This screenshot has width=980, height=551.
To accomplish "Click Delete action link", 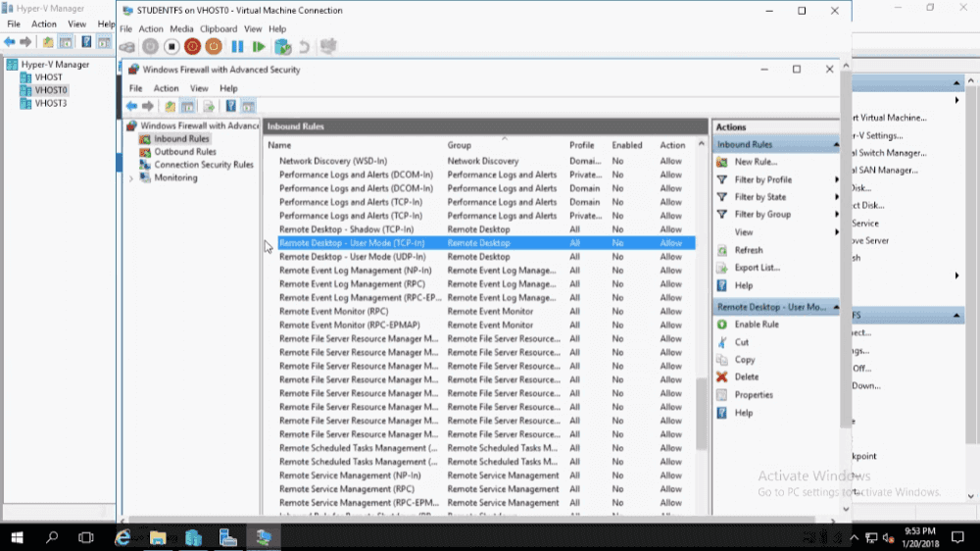I will point(746,377).
